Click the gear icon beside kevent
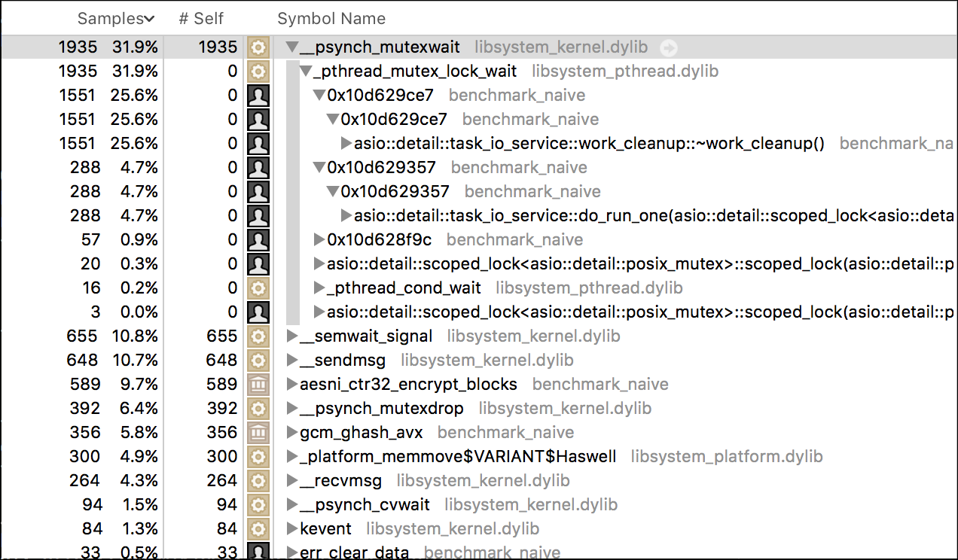 [258, 529]
